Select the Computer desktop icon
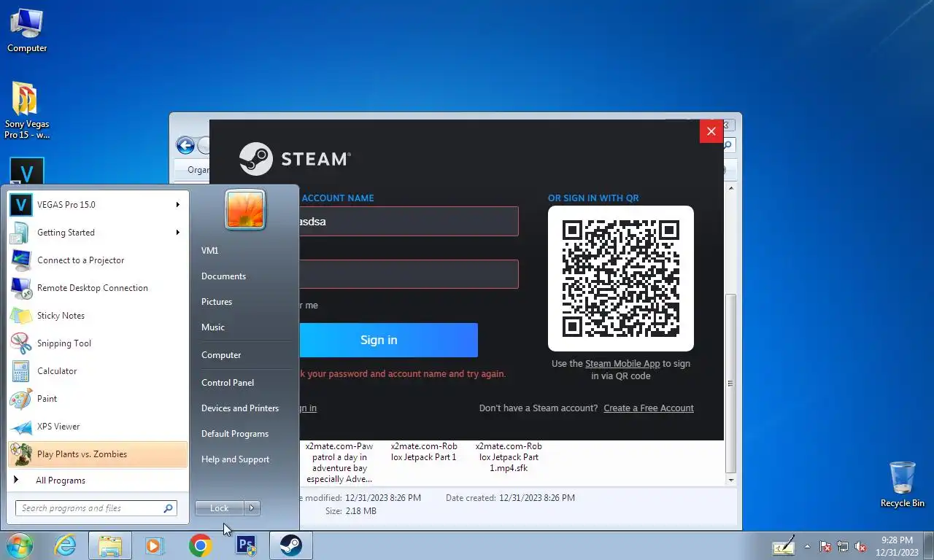 tap(27, 31)
